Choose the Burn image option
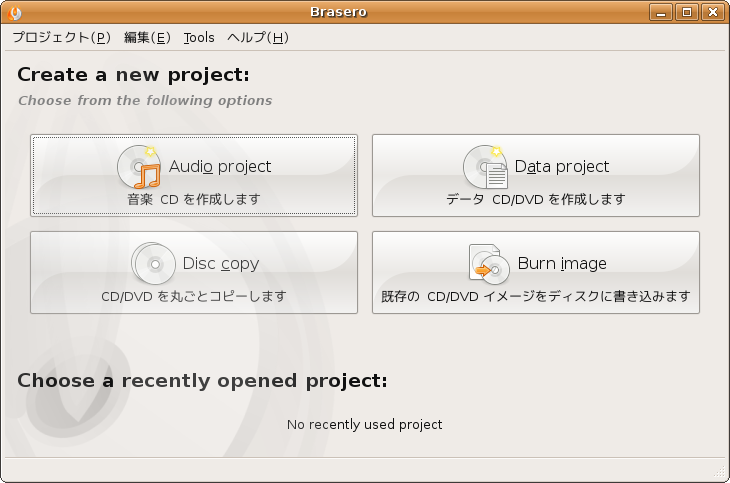This screenshot has width=730, height=483. 536,272
